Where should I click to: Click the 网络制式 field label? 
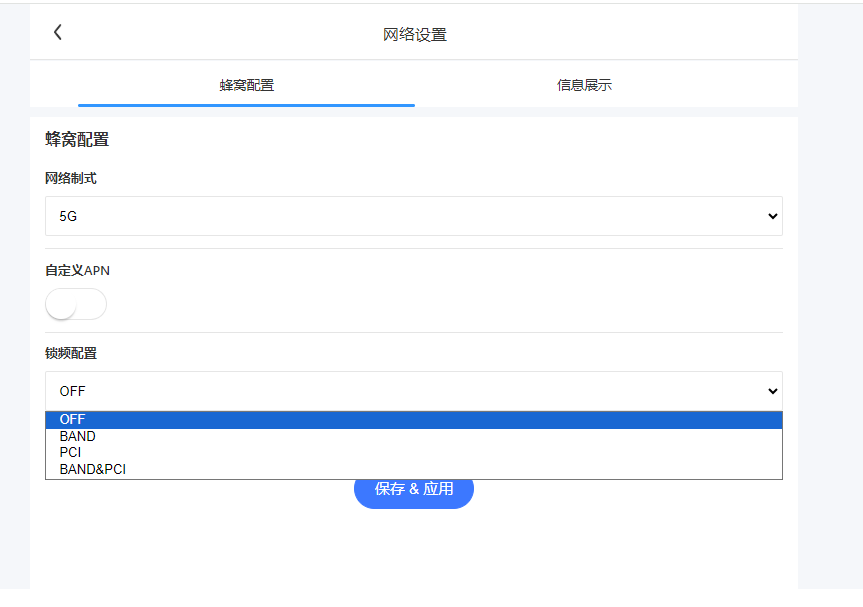[x=71, y=179]
